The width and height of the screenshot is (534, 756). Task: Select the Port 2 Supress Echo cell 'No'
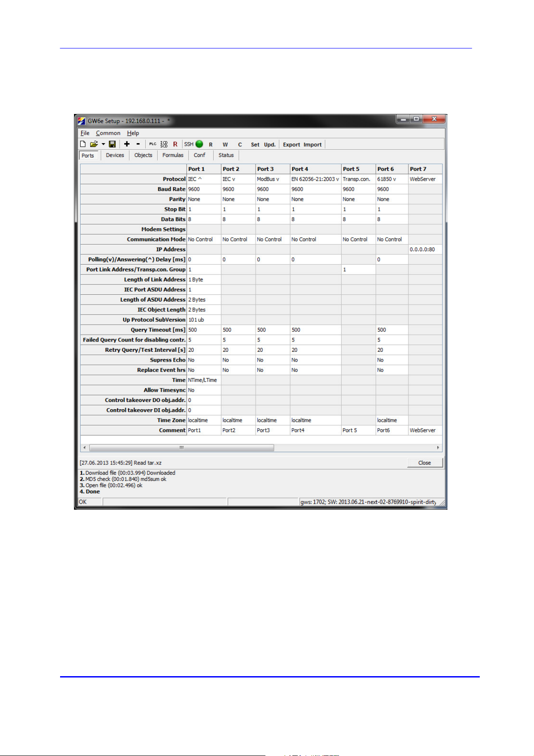239,360
